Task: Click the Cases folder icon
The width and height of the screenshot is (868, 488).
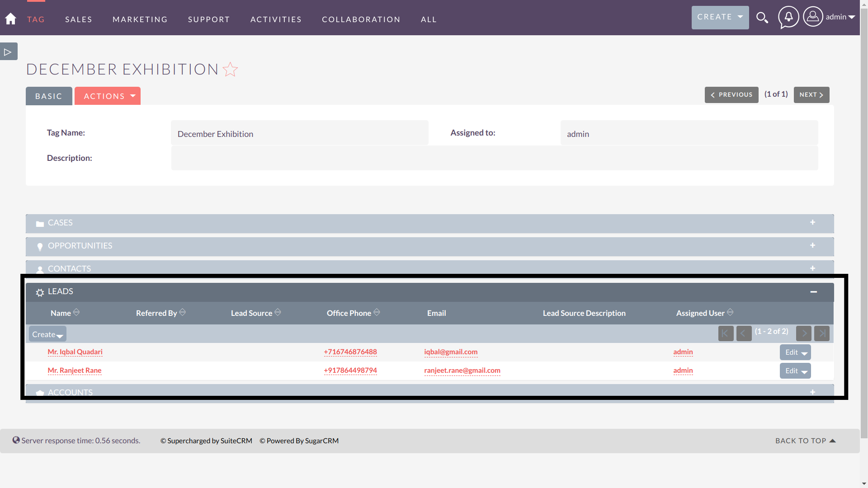Action: (40, 224)
